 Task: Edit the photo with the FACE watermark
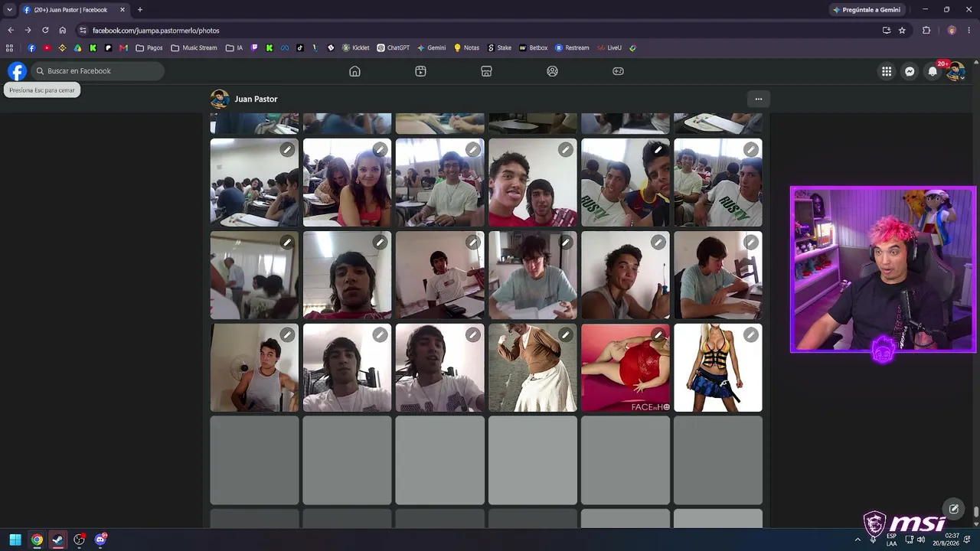click(658, 334)
